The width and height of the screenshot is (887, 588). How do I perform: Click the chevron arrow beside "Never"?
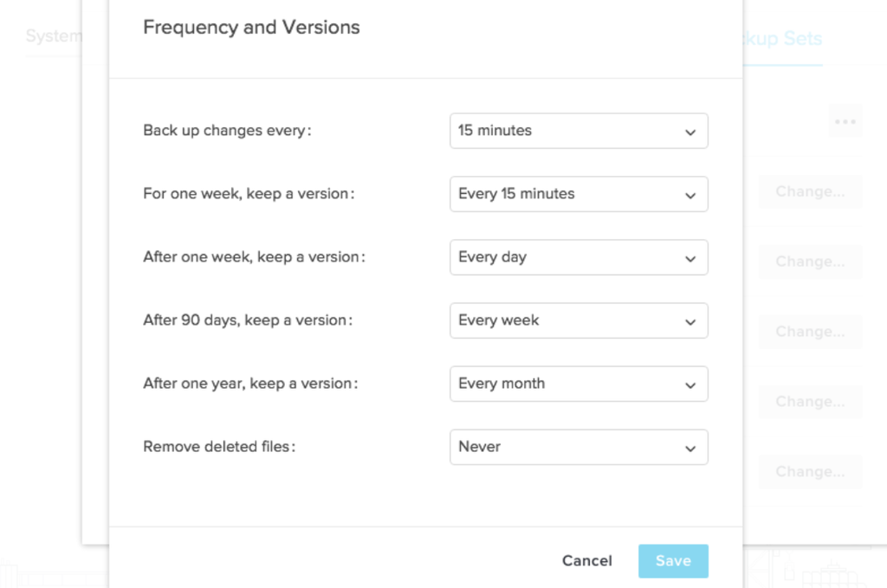pos(690,449)
